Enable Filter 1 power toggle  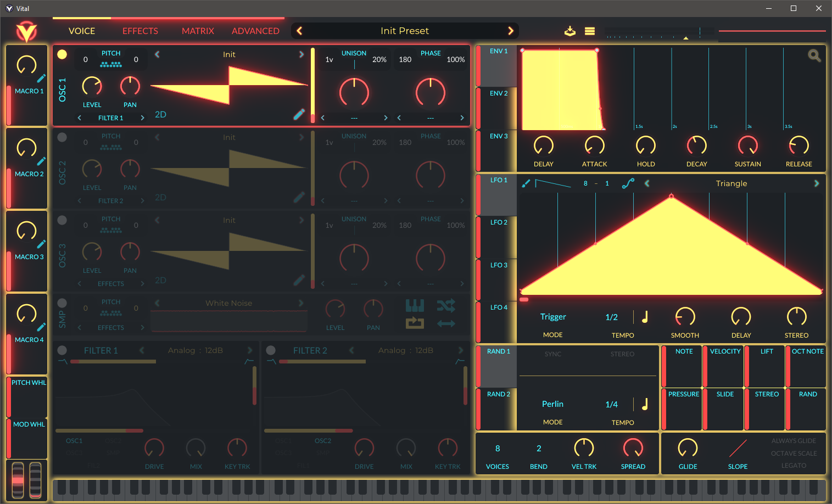tap(62, 350)
